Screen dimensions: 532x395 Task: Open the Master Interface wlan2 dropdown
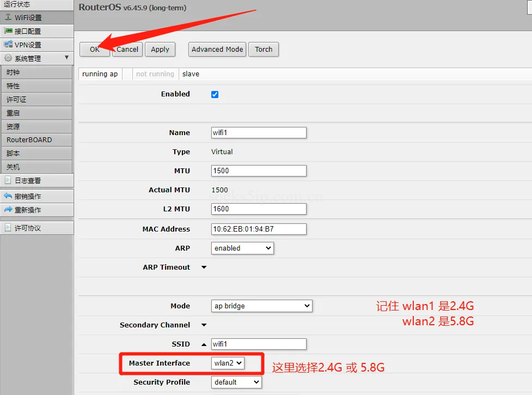(228, 363)
